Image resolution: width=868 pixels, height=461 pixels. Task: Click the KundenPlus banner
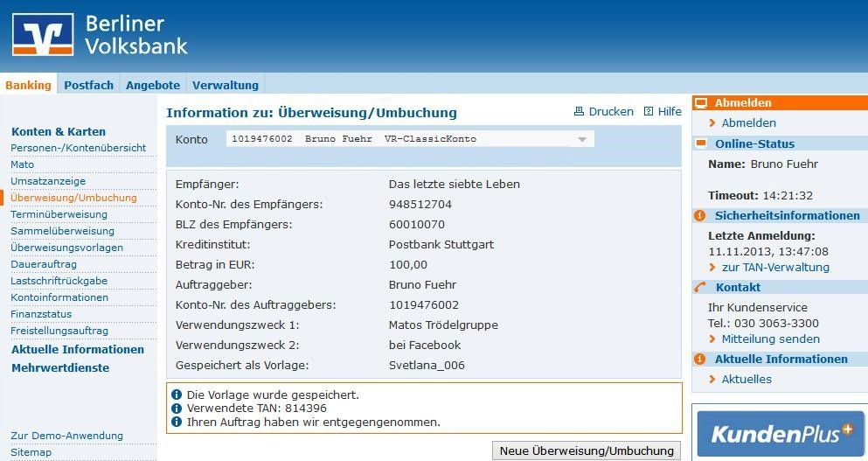pyautogui.click(x=781, y=434)
